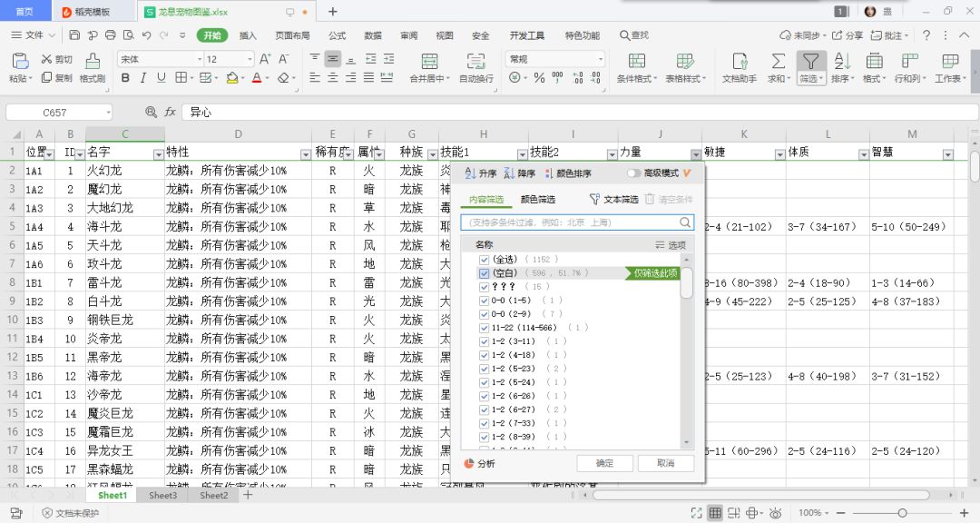
Task: Decrease font size with A- icon
Action: point(284,59)
